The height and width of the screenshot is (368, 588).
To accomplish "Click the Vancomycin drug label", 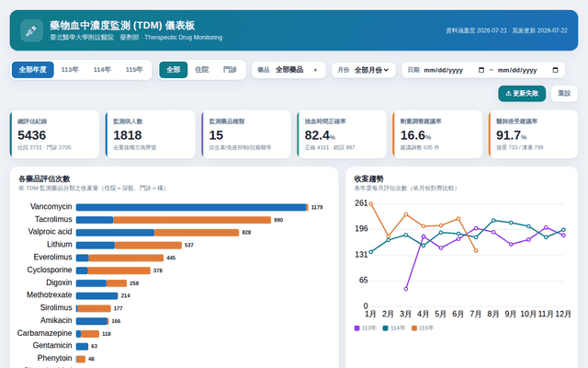I will [x=51, y=206].
